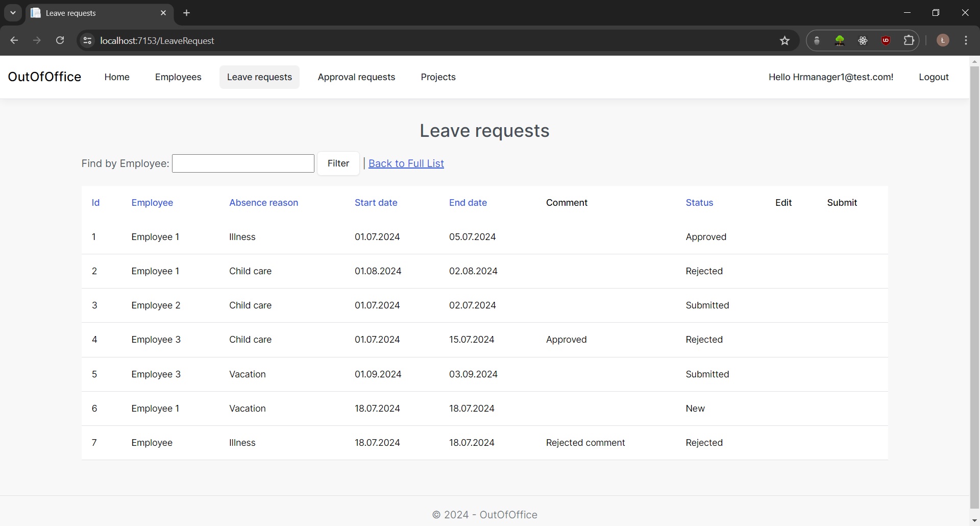Open the Chrome three-dot menu
Screen dimensions: 980x526
966,41
